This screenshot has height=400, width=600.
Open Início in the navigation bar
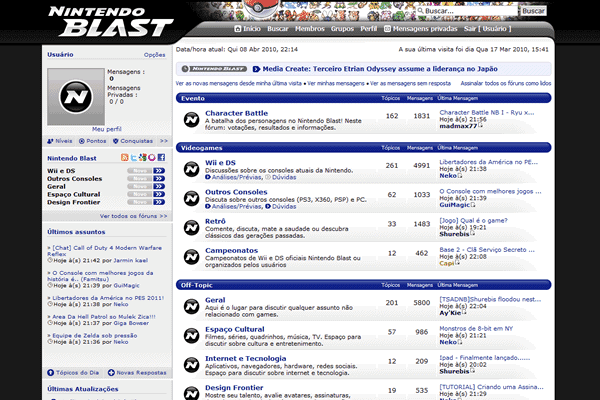point(248,29)
